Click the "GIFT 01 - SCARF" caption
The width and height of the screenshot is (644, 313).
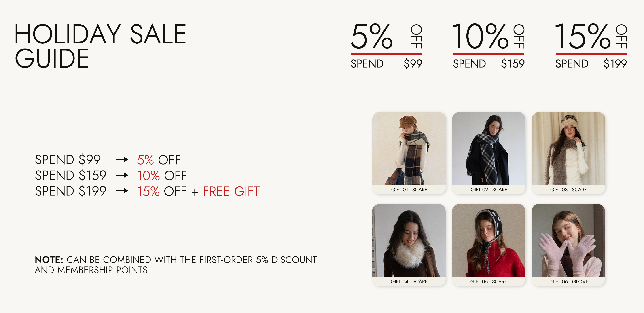pyautogui.click(x=409, y=190)
